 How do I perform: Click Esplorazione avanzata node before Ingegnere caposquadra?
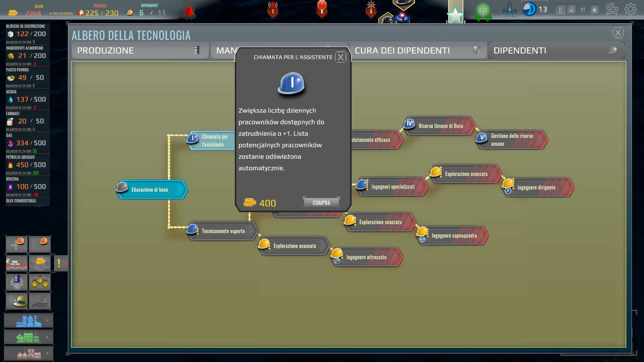pyautogui.click(x=380, y=222)
